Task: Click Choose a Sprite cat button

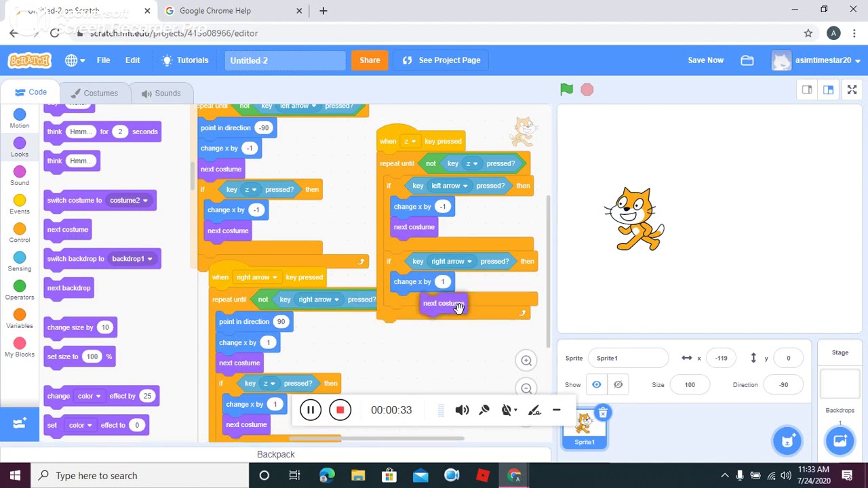Action: tap(787, 441)
